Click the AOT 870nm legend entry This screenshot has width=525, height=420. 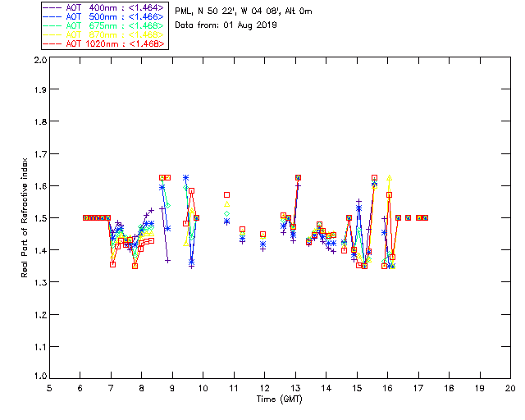point(103,34)
